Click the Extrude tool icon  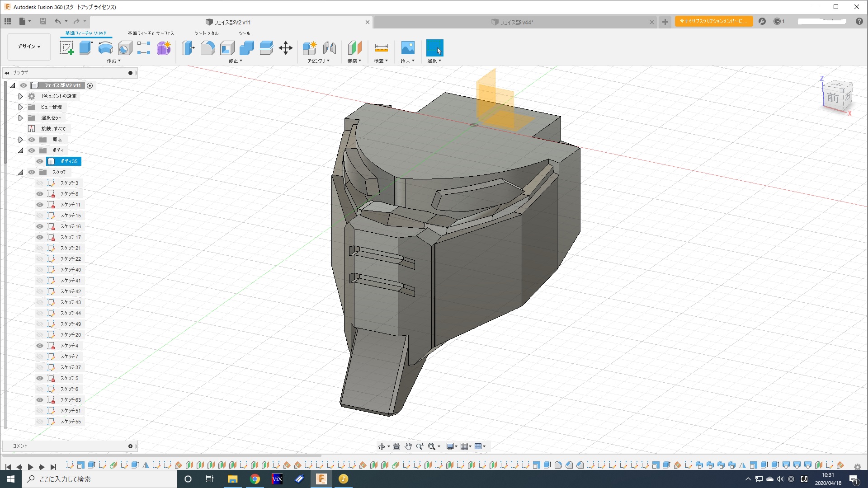(x=86, y=48)
